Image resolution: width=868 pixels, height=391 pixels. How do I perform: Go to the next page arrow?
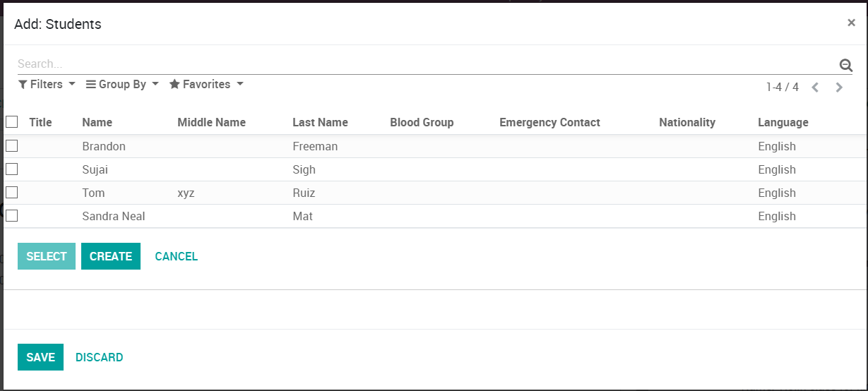click(839, 88)
